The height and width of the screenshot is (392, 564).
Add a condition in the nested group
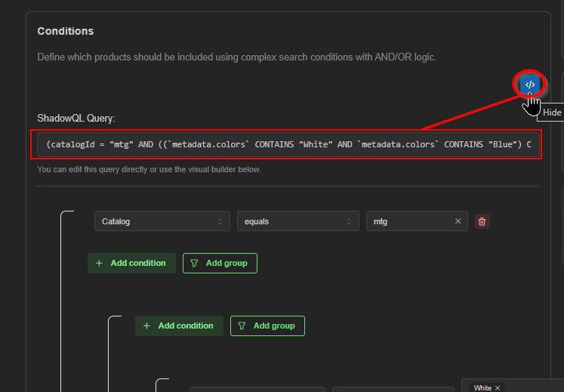(x=179, y=326)
